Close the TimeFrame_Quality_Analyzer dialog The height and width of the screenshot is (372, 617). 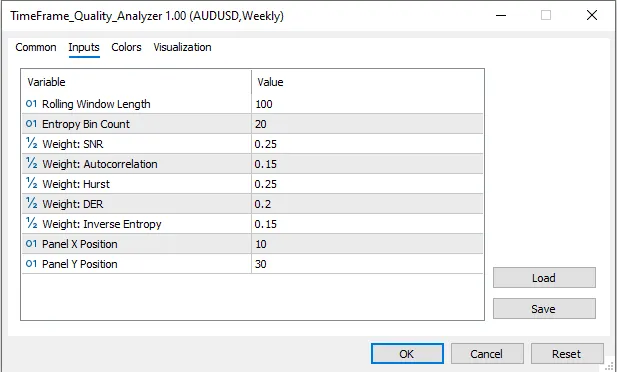[x=592, y=15]
